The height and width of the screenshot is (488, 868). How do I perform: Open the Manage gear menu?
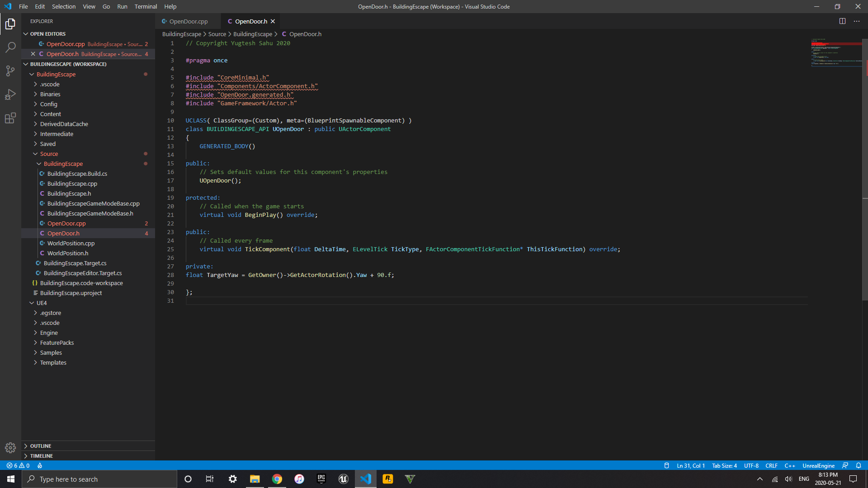[10, 448]
